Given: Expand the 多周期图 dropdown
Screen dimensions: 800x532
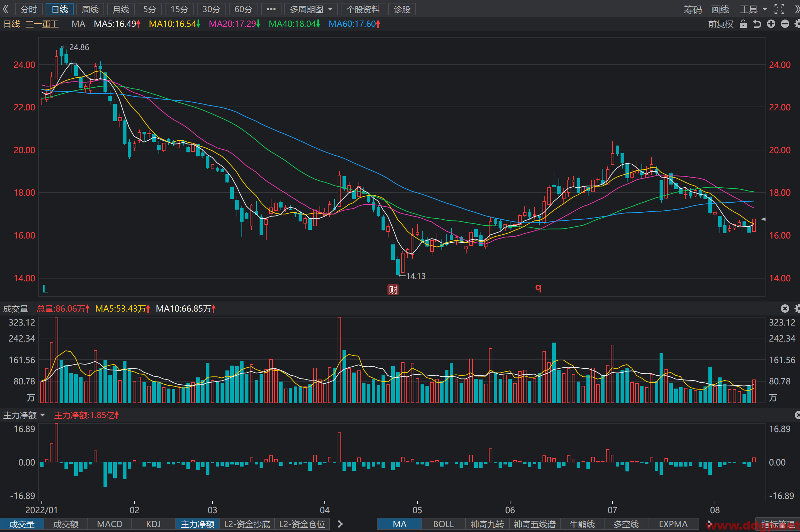Looking at the screenshot, I should click(x=310, y=9).
